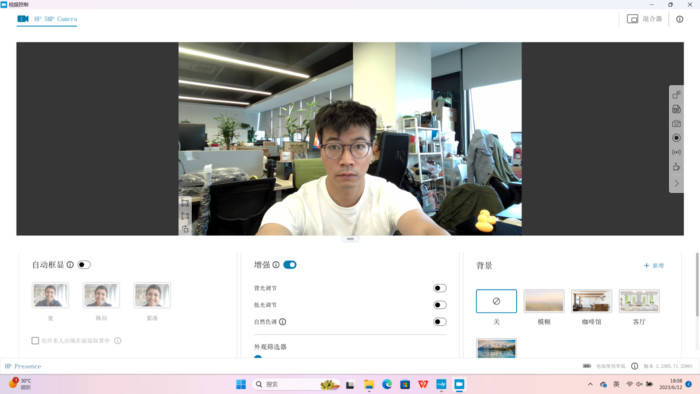Toggle the 自动框景 auto framing switch
Screen dimensions: 700x394
(x=84, y=265)
